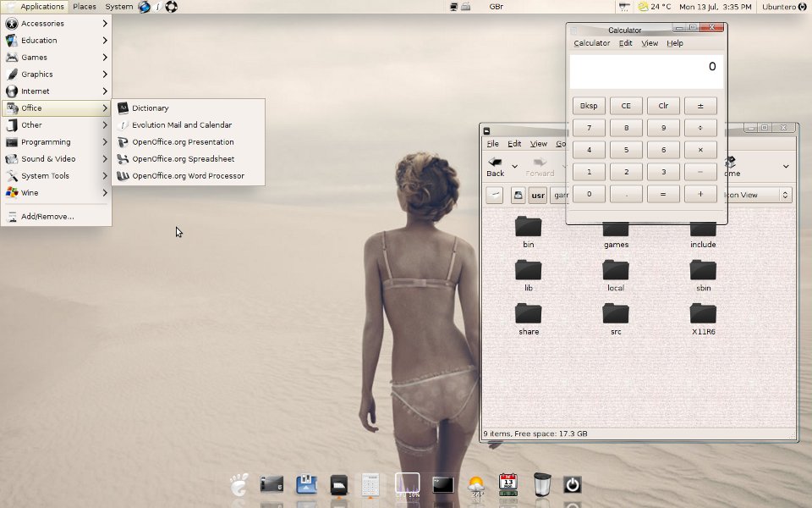Open the dark window-manager icon in the dock

coord(272,484)
